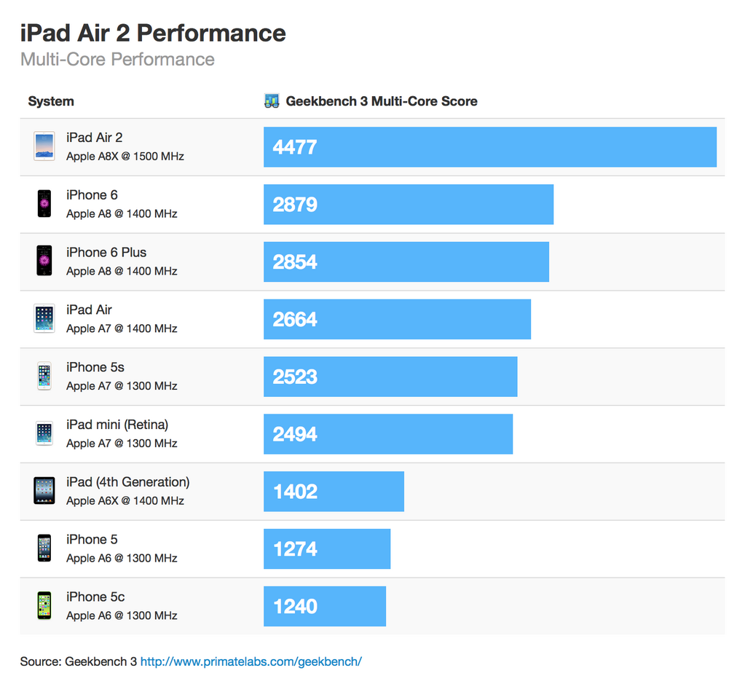Screen dimensions: 745x700
Task: Click the iPhone 5 device icon
Action: [44, 548]
